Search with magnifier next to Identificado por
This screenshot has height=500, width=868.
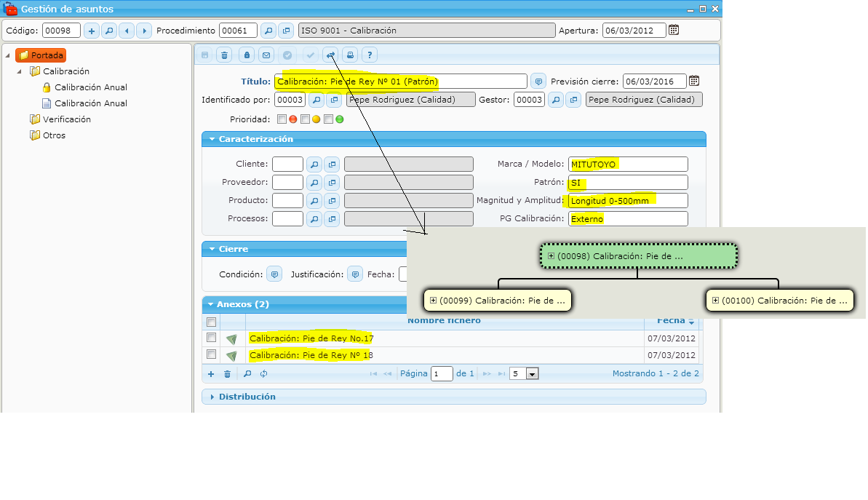(x=316, y=100)
